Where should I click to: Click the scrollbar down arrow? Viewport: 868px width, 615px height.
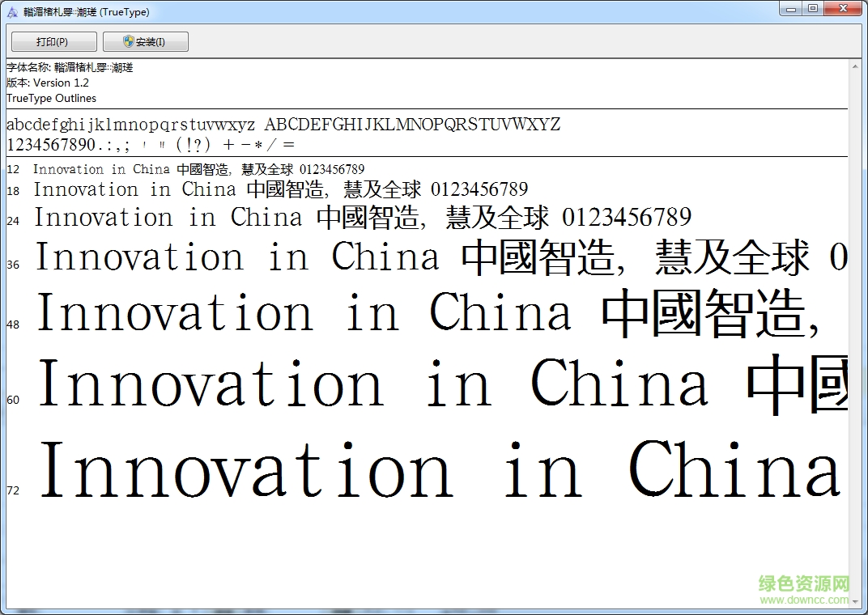pos(855,601)
